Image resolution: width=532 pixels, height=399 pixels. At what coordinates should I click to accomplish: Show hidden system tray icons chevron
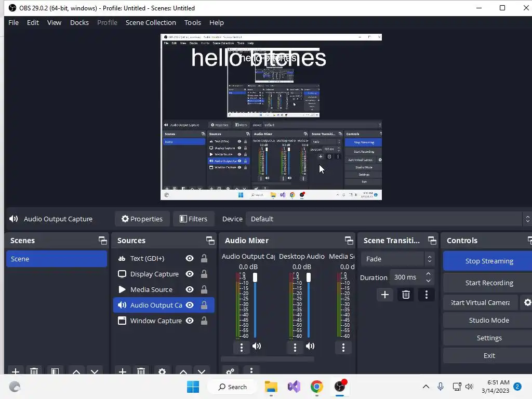[x=426, y=387]
